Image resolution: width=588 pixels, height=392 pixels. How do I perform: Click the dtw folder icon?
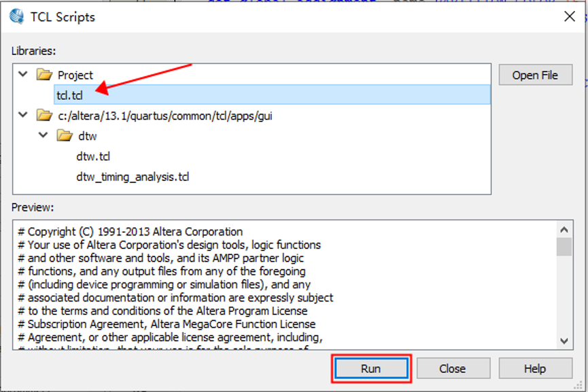tap(65, 136)
